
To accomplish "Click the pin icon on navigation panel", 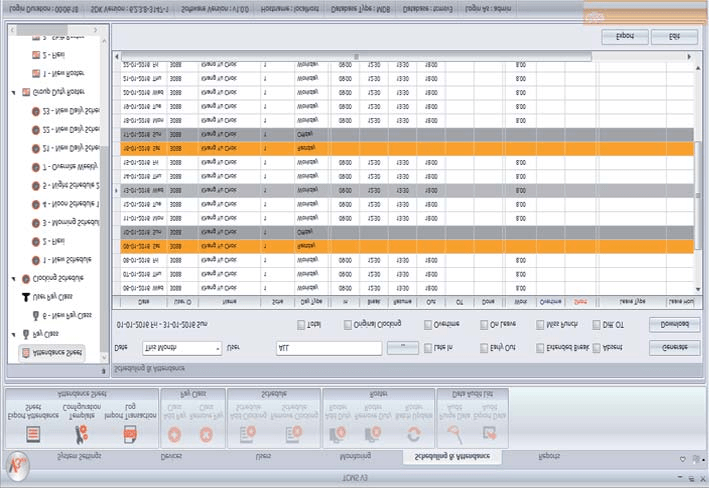I will tap(103, 371).
